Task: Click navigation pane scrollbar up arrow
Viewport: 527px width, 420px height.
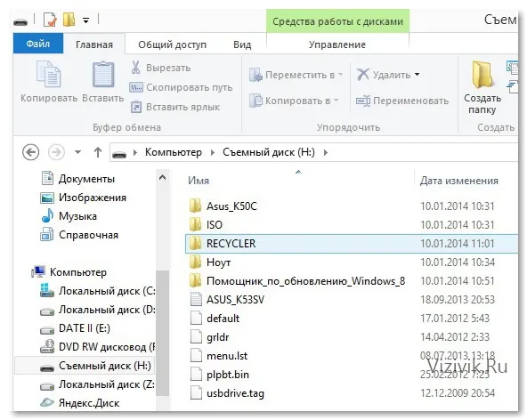Action: click(x=162, y=177)
